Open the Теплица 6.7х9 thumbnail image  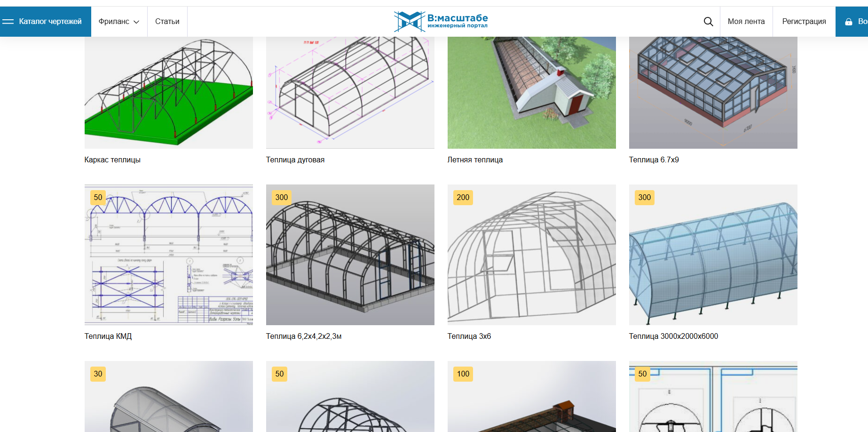[x=713, y=93]
